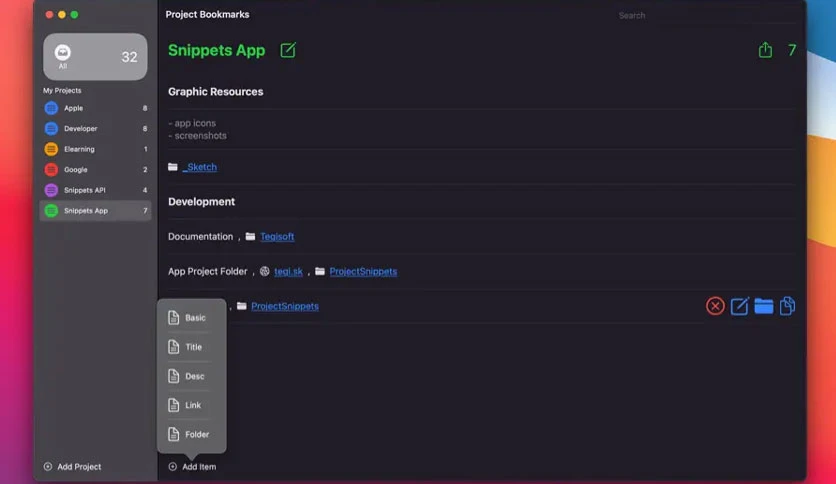Open the tegi.sk website link
This screenshot has width=836, height=484.
(x=288, y=271)
